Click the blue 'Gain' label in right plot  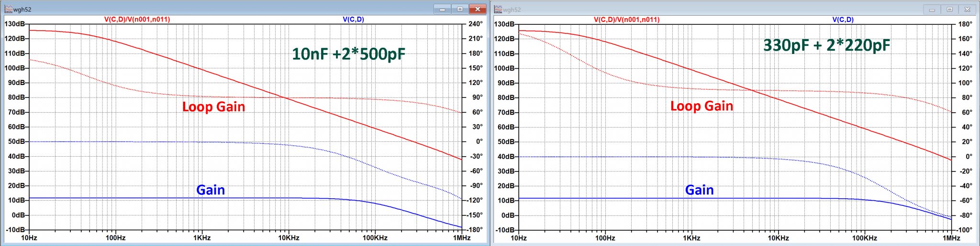699,190
